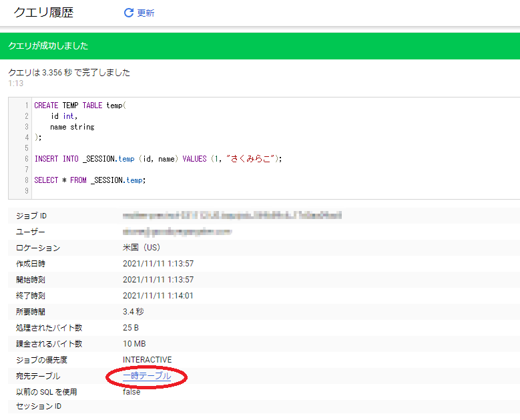Click the 10 MB billed bytes value
This screenshot has height=420, width=520.
click(x=134, y=344)
